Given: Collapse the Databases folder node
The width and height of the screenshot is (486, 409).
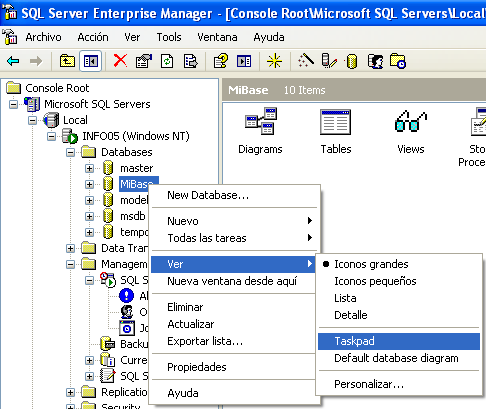Looking at the screenshot, I should pyautogui.click(x=70, y=152).
